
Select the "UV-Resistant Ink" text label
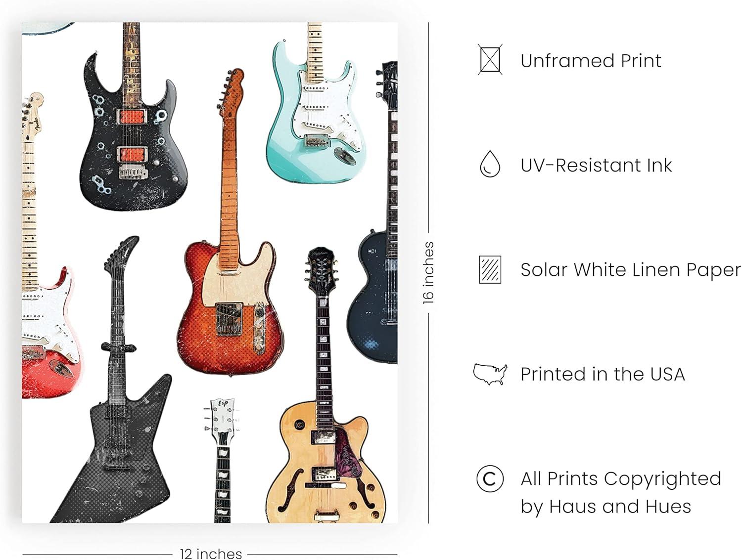coord(596,165)
